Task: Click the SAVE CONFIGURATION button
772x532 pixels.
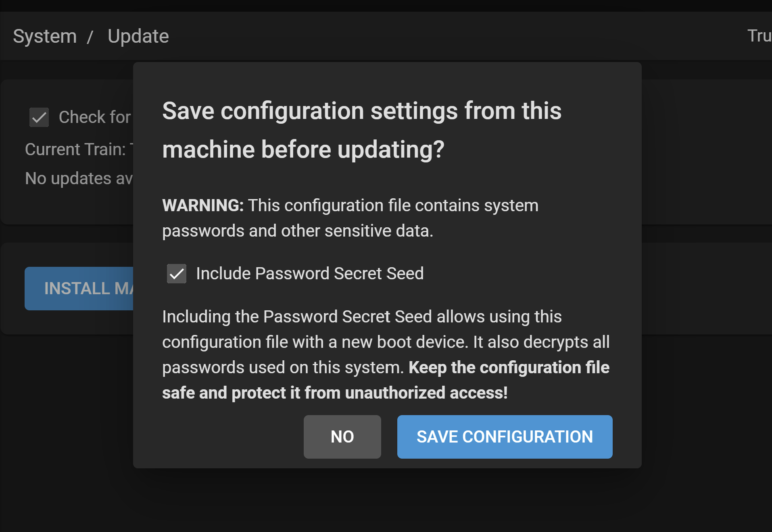Action: pyautogui.click(x=505, y=437)
